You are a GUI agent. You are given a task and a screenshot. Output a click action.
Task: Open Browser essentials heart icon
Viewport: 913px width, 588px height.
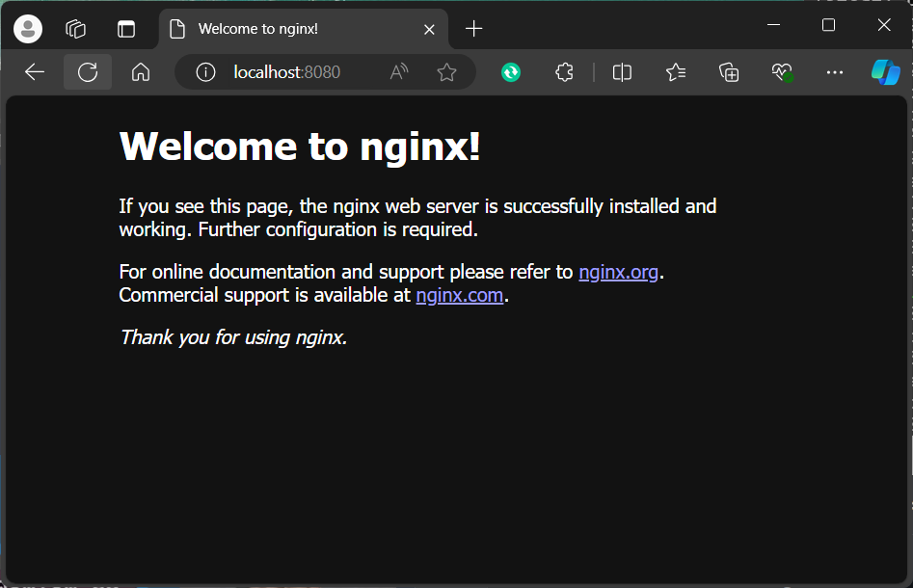(x=782, y=72)
